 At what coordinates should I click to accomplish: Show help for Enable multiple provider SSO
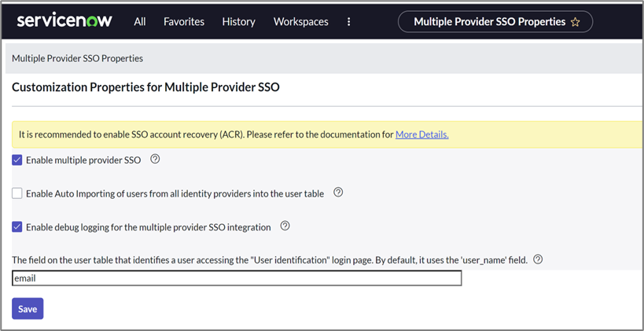click(x=155, y=159)
